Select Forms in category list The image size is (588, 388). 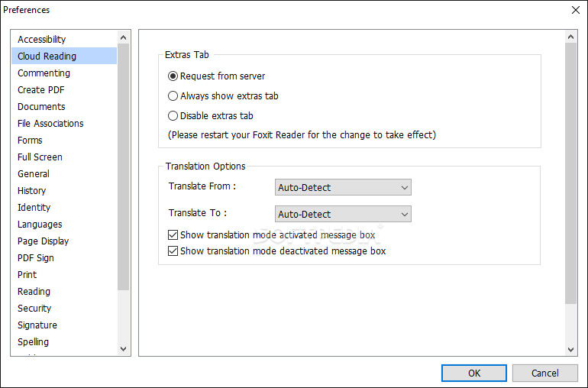[x=64, y=140]
